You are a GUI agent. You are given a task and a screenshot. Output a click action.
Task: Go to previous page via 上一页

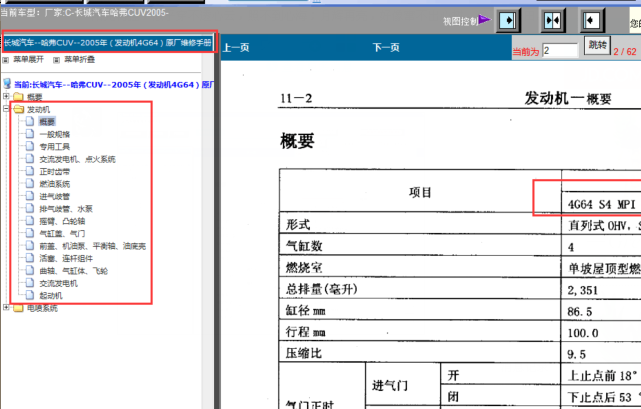click(x=236, y=47)
